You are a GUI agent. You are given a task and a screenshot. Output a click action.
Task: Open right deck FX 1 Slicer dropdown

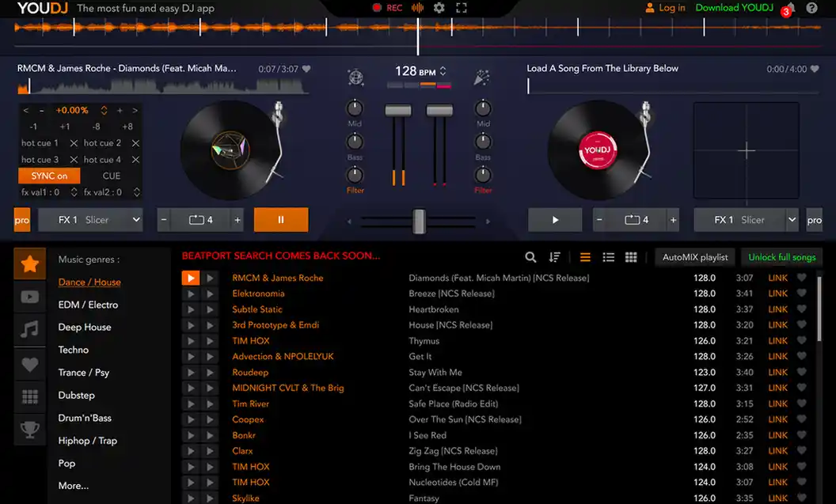tap(746, 220)
